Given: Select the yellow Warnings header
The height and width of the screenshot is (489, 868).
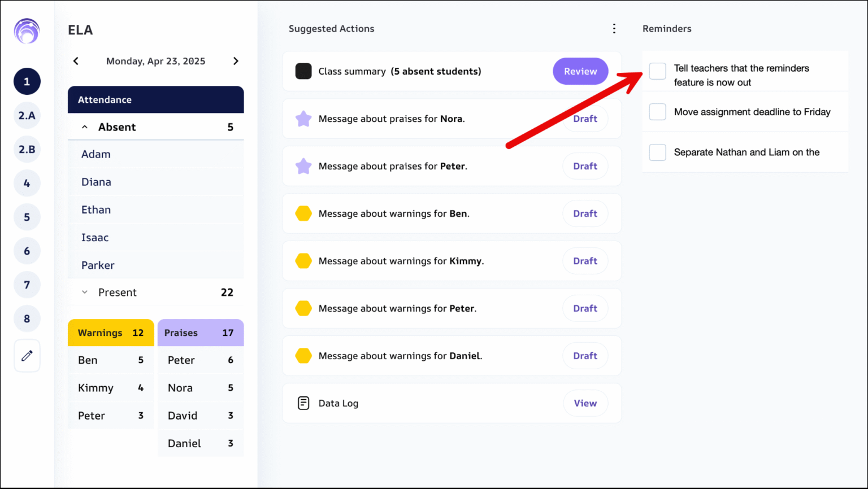Looking at the screenshot, I should point(111,333).
